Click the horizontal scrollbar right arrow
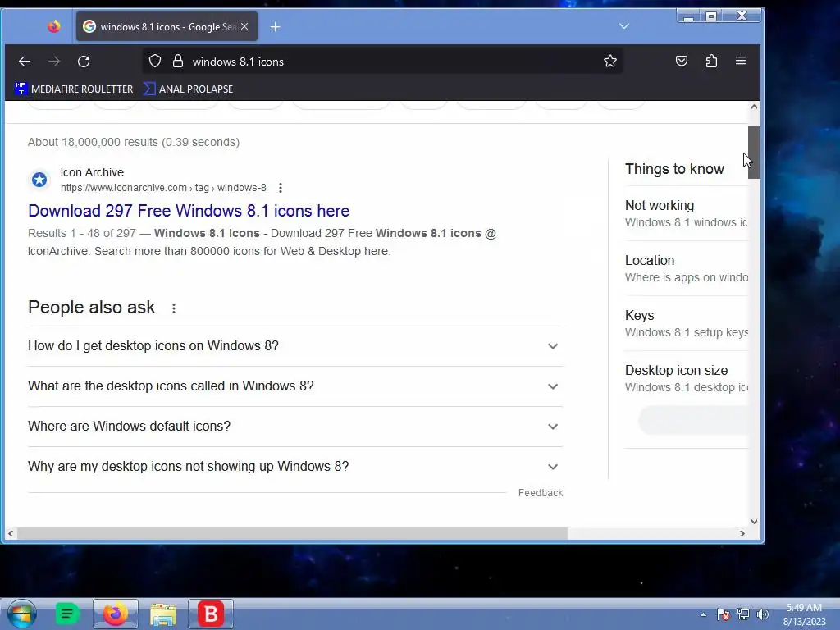The image size is (840, 630). 742,533
